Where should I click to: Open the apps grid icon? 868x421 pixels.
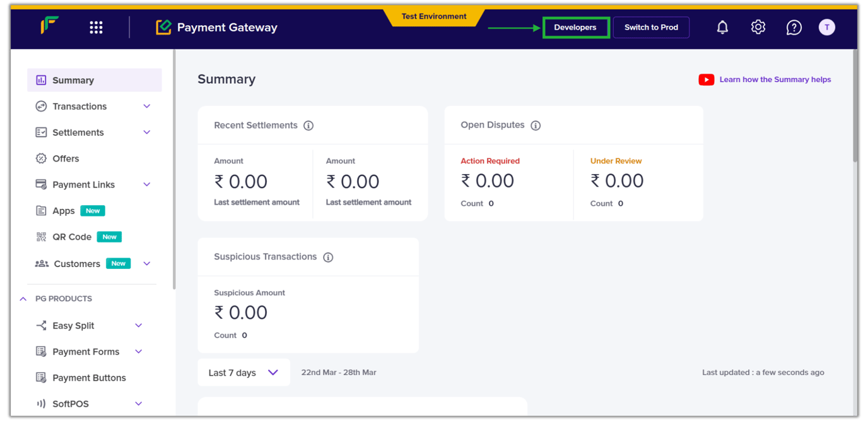[x=96, y=27]
